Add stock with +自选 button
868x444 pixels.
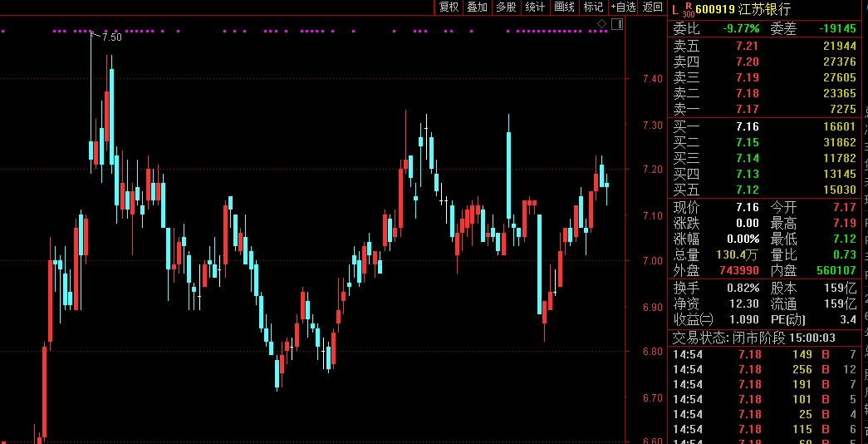(x=623, y=7)
